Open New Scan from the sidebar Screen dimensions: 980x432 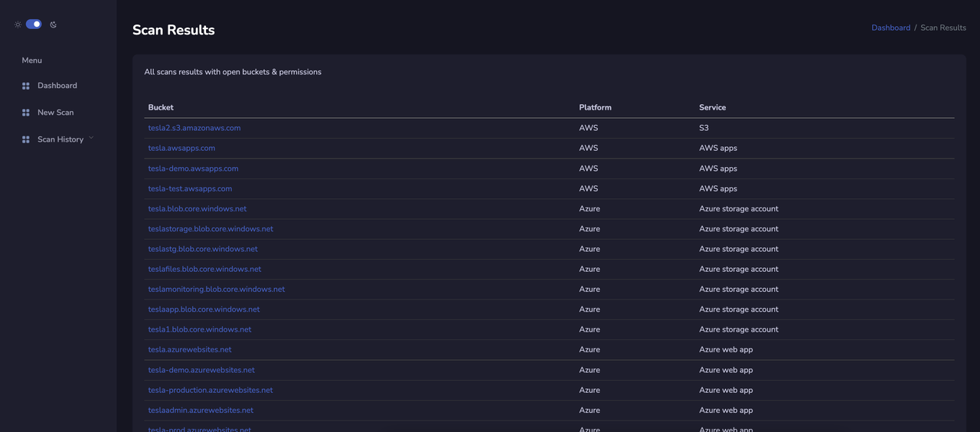[x=56, y=113]
